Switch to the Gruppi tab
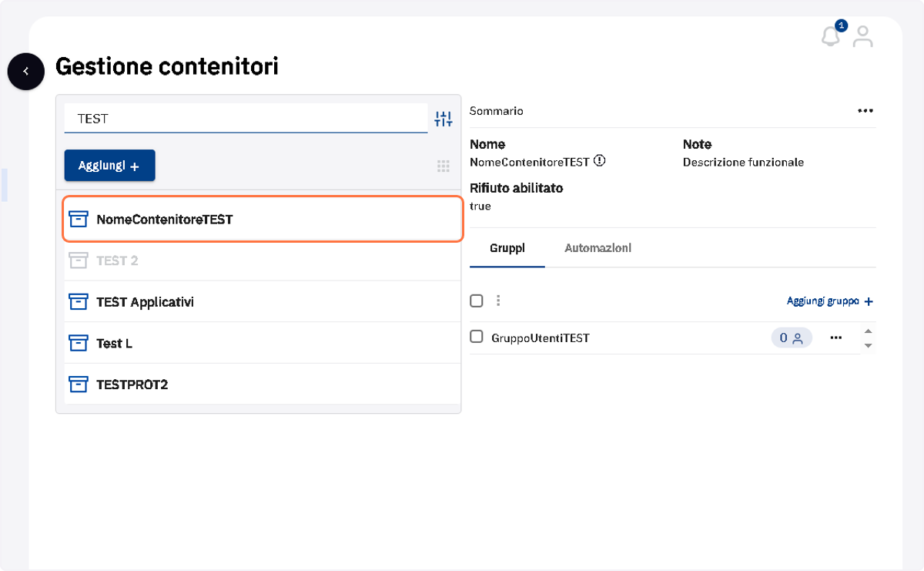Screen dimensions: 924x571 coord(507,249)
